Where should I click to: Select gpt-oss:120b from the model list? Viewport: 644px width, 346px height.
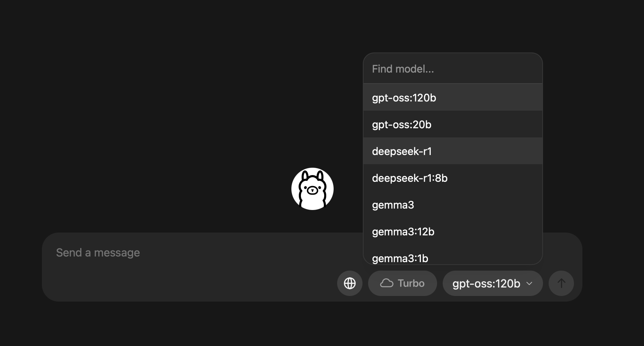click(453, 98)
